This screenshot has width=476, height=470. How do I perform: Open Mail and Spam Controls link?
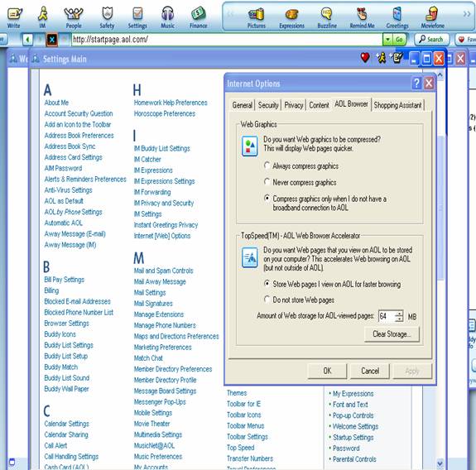pos(163,271)
